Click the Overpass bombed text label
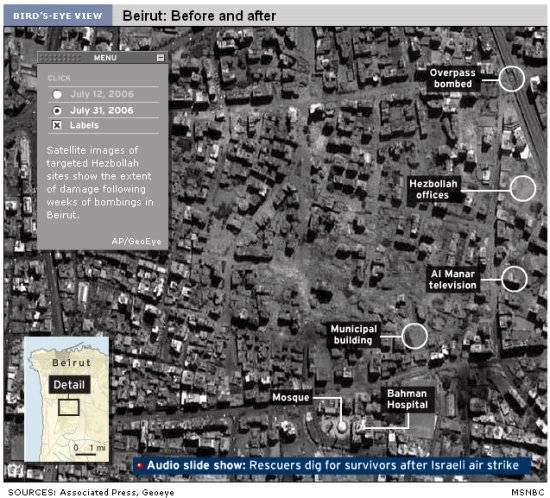 pyautogui.click(x=453, y=78)
